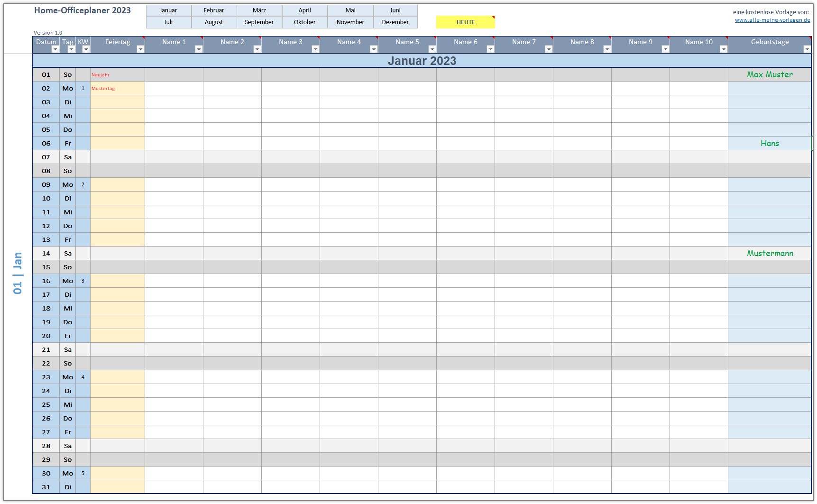
Task: Open the Feiertag column filter dropdown
Action: point(140,49)
